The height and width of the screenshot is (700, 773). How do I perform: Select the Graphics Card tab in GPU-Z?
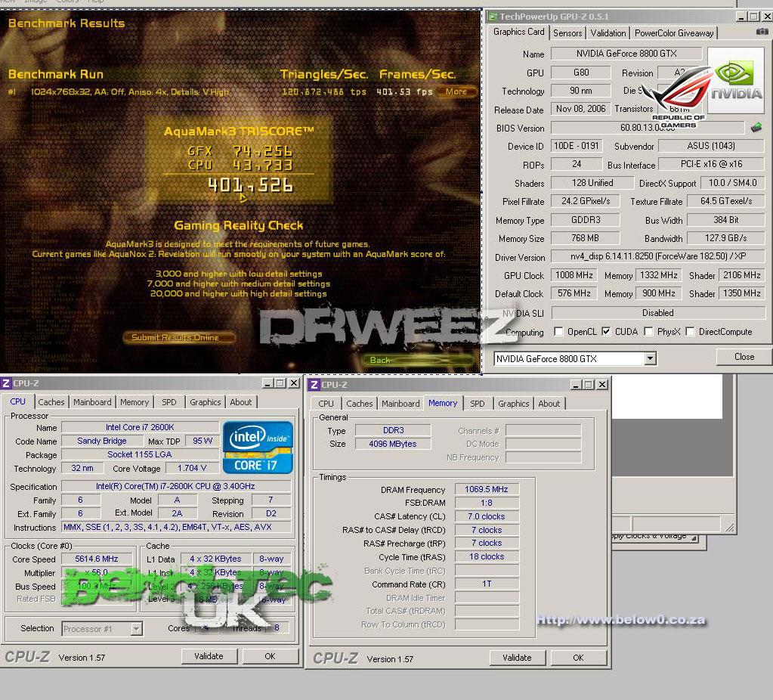(x=518, y=32)
